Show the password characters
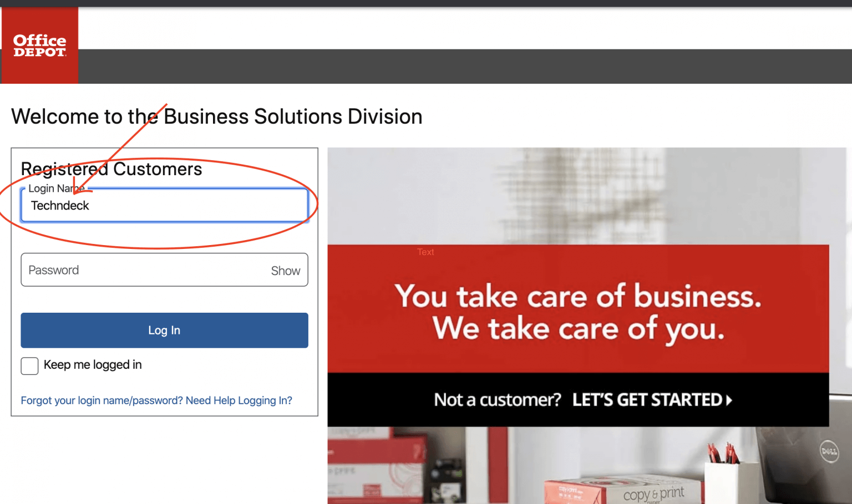 click(x=285, y=271)
